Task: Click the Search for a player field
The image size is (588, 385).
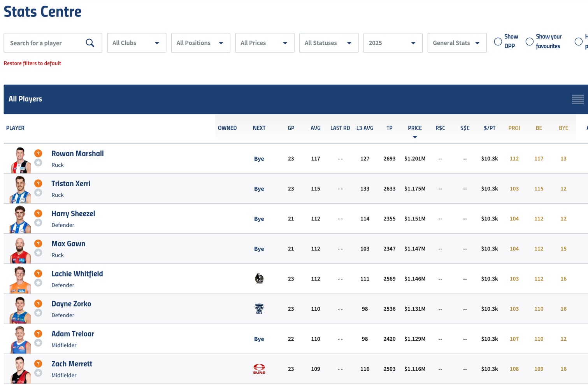Action: click(45, 43)
